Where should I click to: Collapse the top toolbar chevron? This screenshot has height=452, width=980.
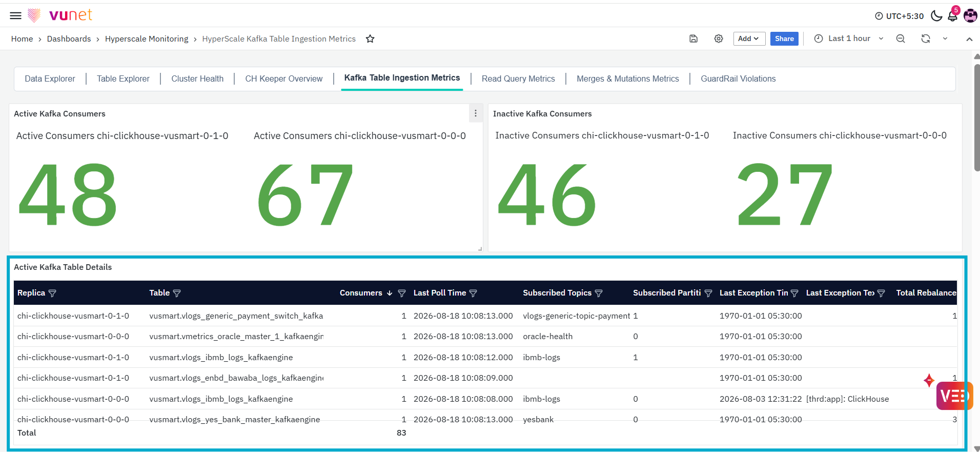pos(969,39)
